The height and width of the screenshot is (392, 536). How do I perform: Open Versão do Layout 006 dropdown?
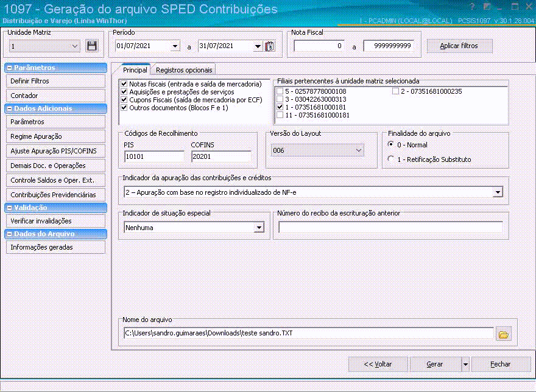click(358, 150)
